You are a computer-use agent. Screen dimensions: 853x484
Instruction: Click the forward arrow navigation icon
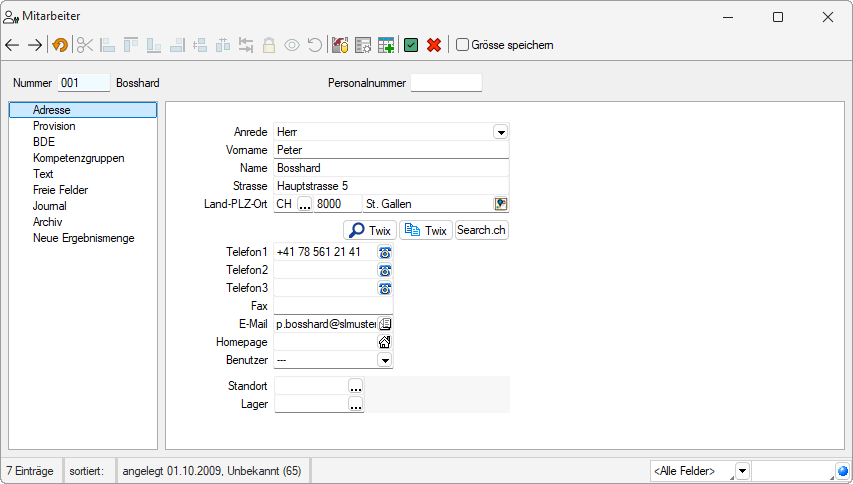coord(35,45)
